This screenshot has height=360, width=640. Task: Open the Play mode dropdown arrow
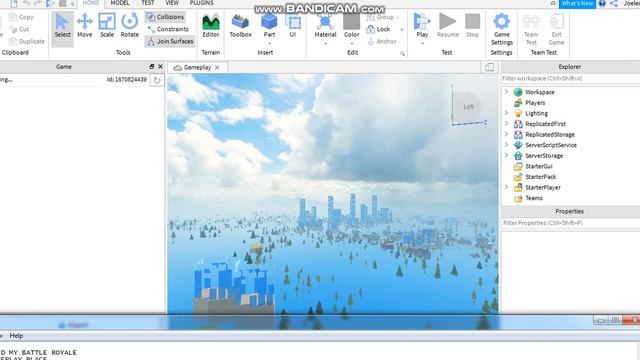point(422,43)
